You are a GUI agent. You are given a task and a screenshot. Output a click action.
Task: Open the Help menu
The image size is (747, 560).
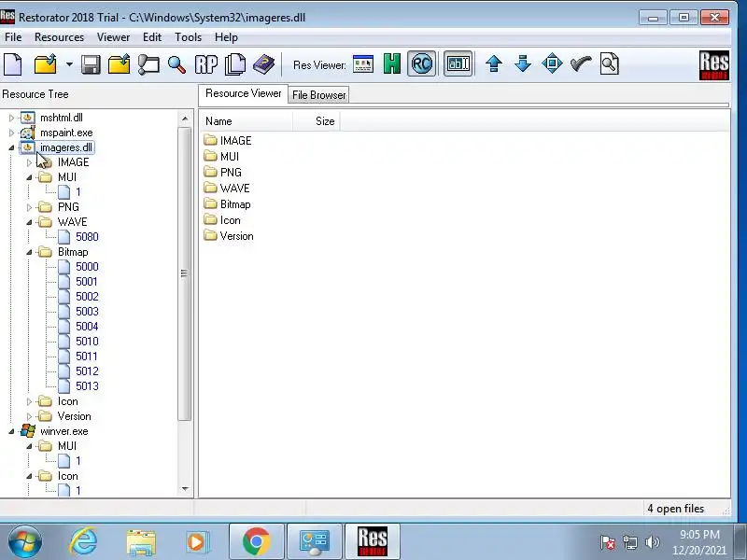point(226,37)
